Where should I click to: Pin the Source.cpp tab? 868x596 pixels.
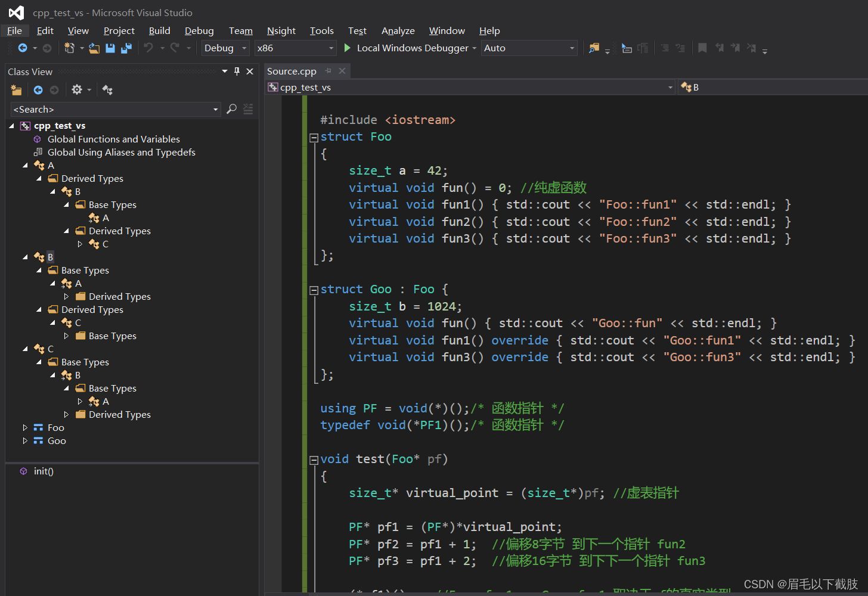coord(328,71)
